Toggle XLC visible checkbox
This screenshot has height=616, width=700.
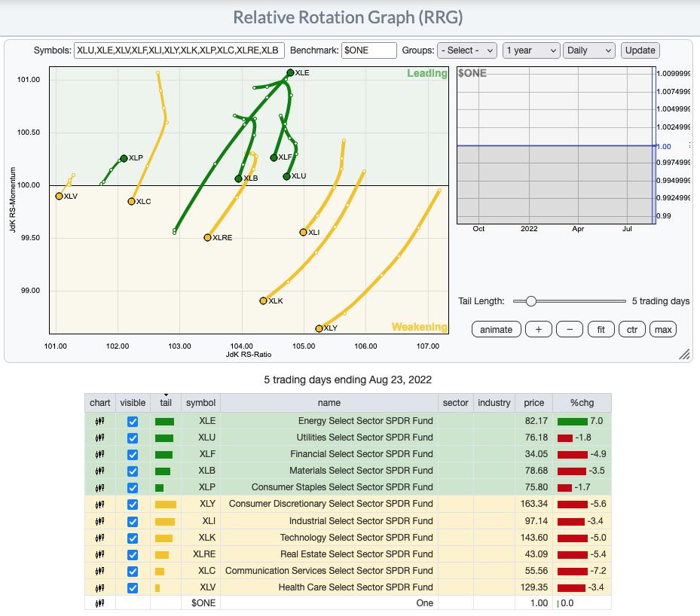(133, 572)
